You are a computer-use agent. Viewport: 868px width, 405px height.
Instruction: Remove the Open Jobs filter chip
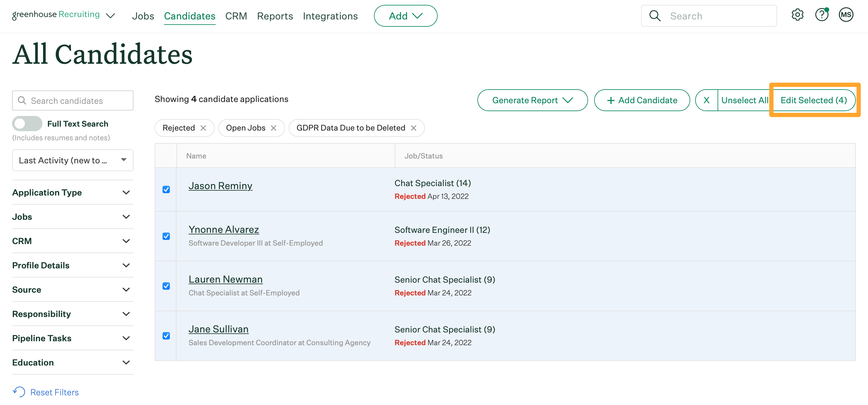[x=274, y=128]
